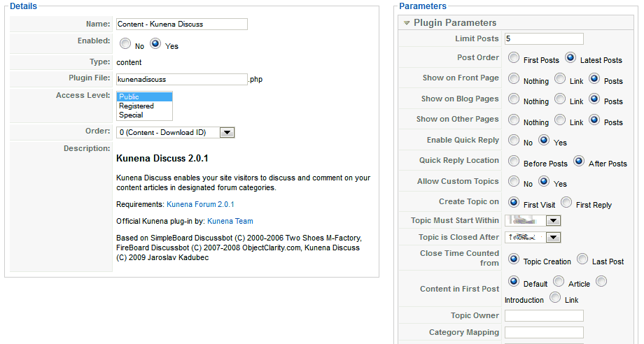Screen dimensions: 644x344
Task: Set Enabled to No
Action: (x=125, y=44)
